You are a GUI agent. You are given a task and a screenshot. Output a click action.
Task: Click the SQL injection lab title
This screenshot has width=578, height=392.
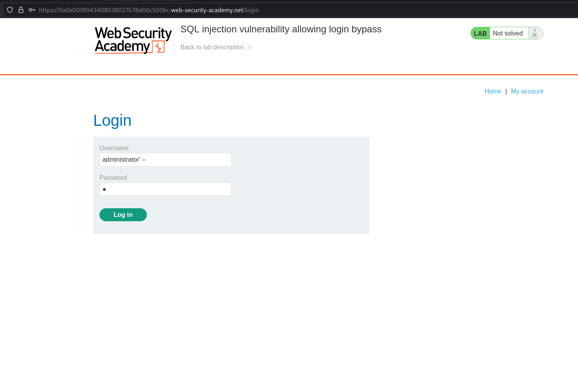(281, 29)
